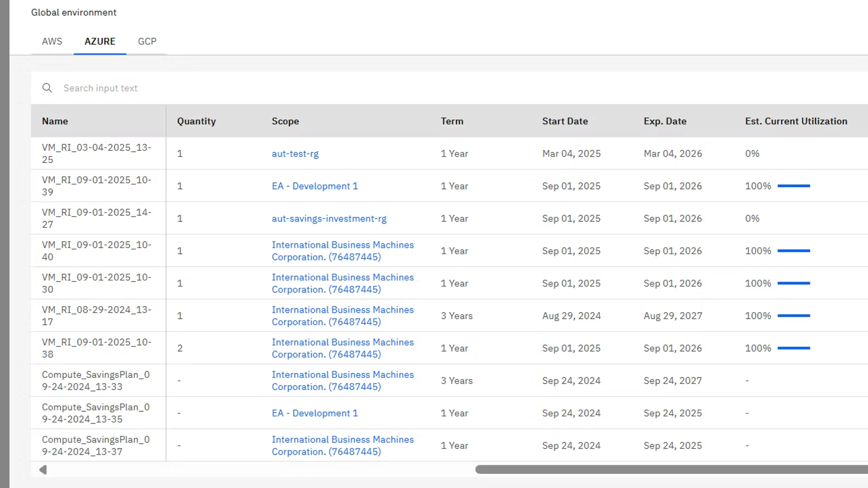Screen dimensions: 868x488
Task: Open IBM scope link for Compute_SavingsPlan_09-24-2024_13-33
Action: (342, 381)
